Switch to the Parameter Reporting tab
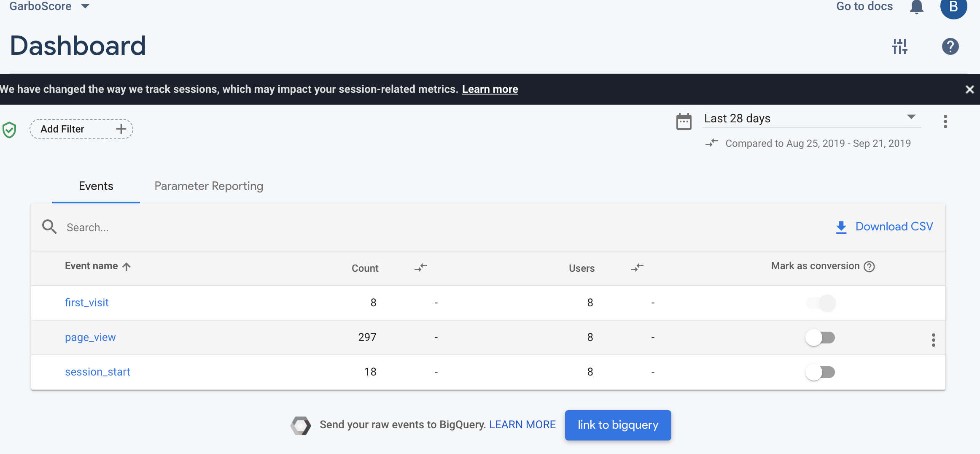The image size is (980, 454). point(209,186)
